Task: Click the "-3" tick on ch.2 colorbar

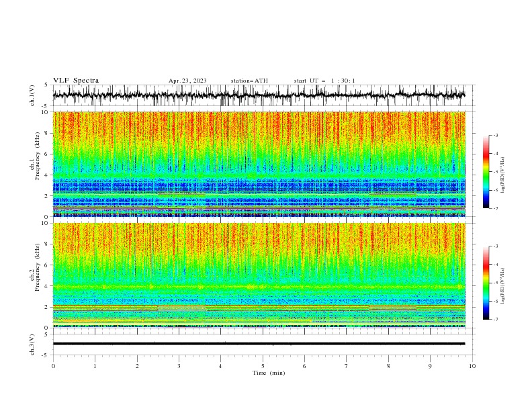Action: (496, 246)
